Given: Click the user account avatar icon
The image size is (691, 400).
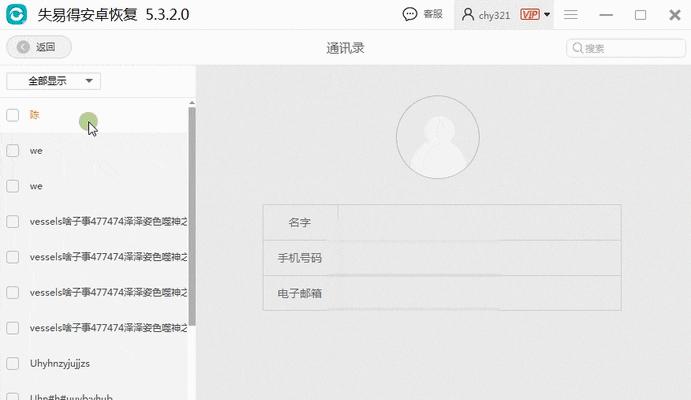Looking at the screenshot, I should pos(468,15).
